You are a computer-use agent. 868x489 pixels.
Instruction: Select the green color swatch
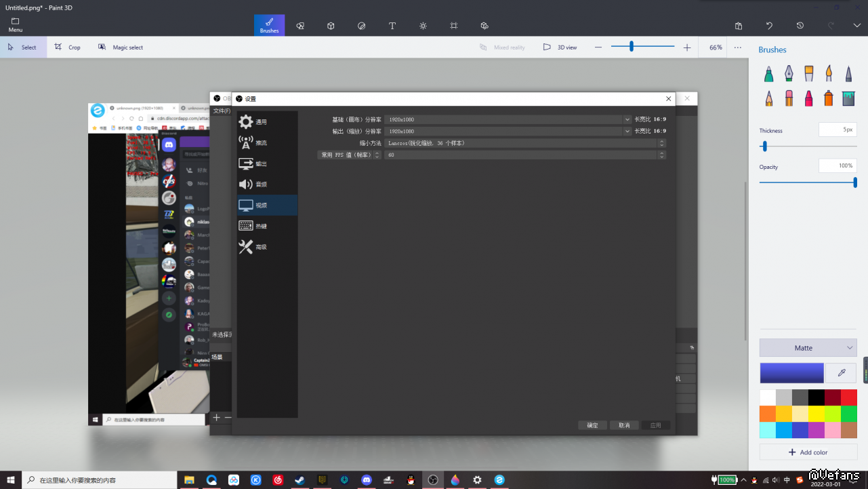[849, 414]
